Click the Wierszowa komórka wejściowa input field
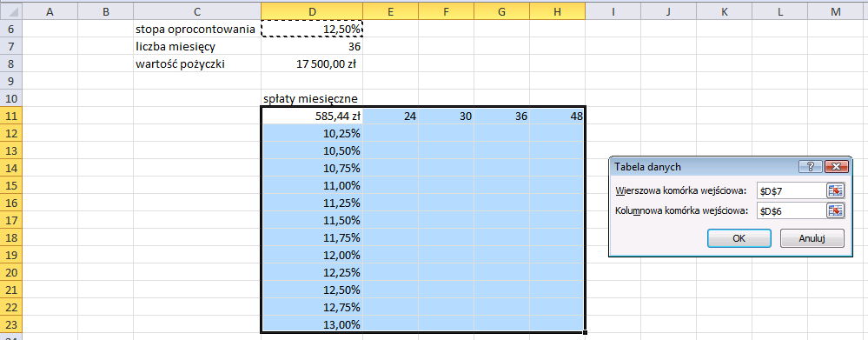 click(x=792, y=191)
